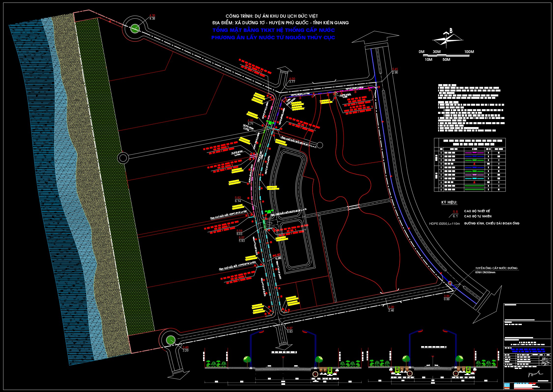The image size is (553, 392).
Task: Select the 5.62 / 6.14 elevation label
Action: coord(238,199)
